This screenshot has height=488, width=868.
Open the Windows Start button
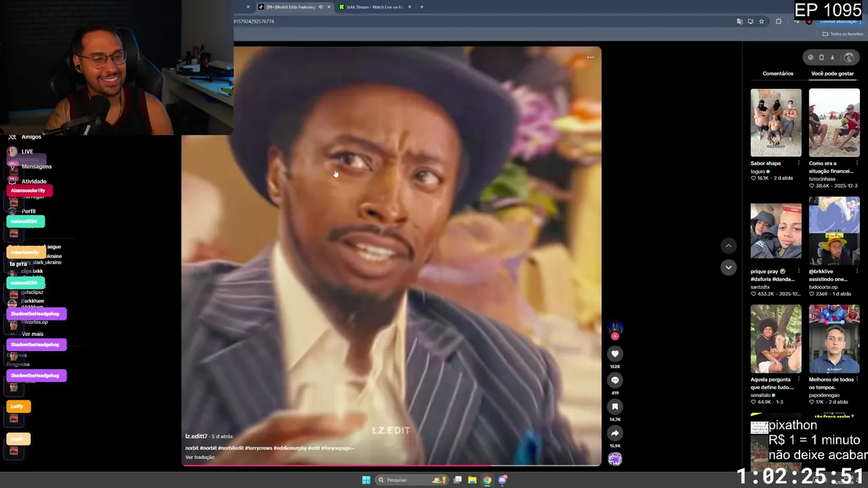[x=366, y=480]
